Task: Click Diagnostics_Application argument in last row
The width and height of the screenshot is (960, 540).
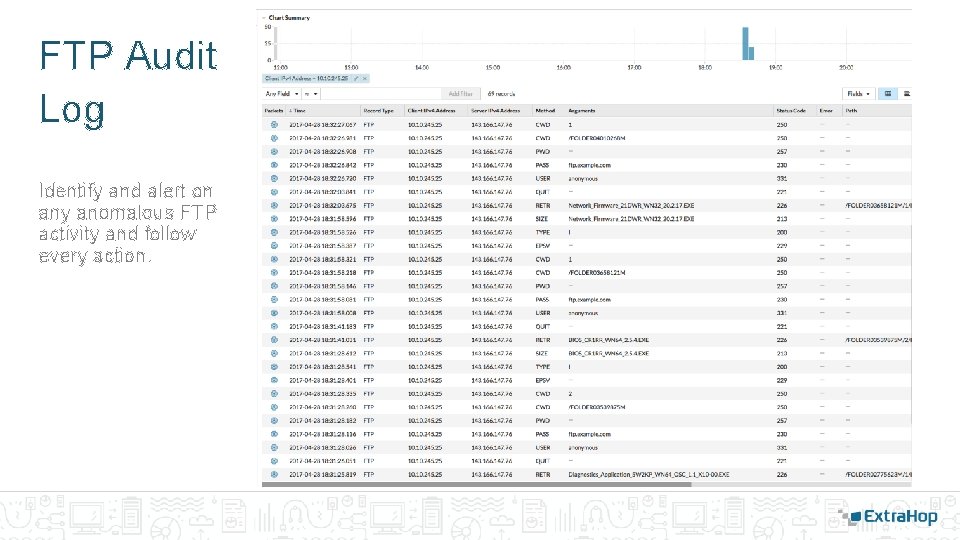Action: pos(648,474)
